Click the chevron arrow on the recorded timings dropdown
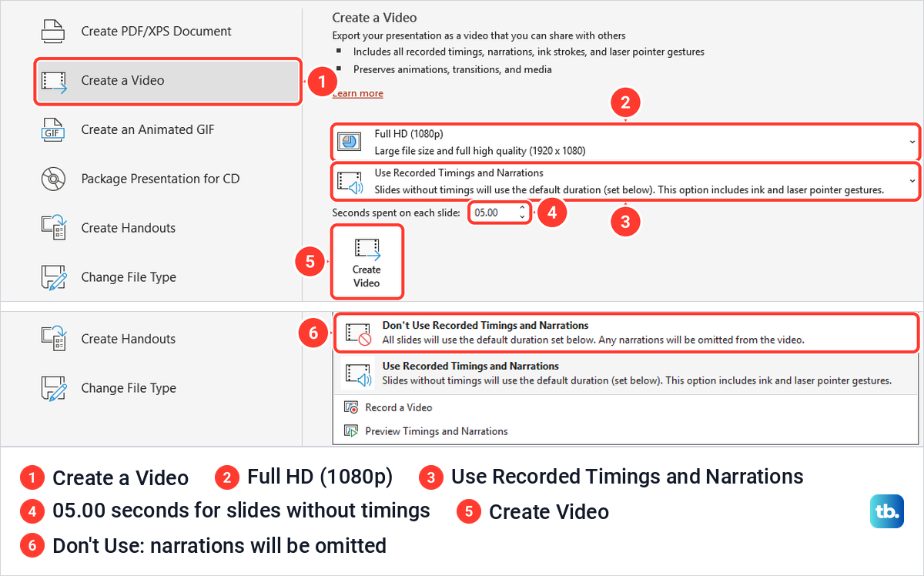This screenshot has height=576, width=924. pos(912,181)
